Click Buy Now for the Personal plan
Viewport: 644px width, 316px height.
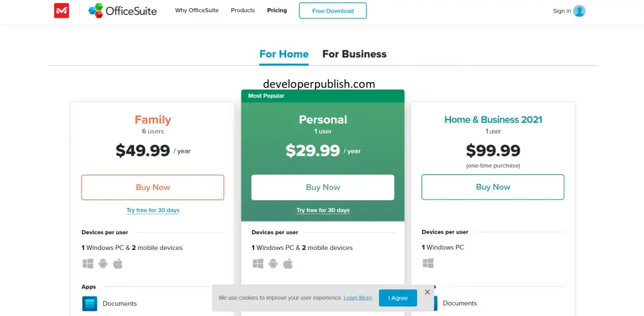pyautogui.click(x=323, y=188)
